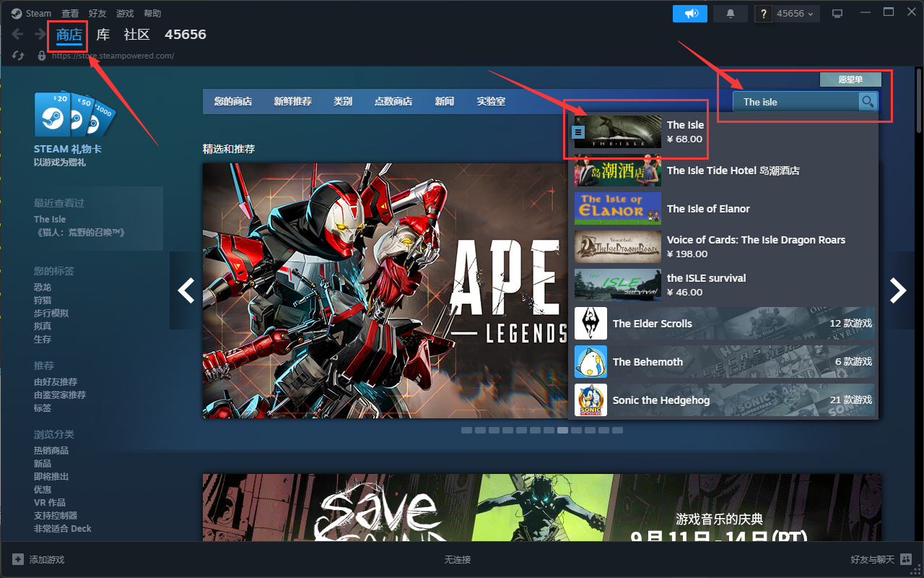Screen dimensions: 924x578
Task: Browse 即将推出 category
Action: pyautogui.click(x=51, y=476)
